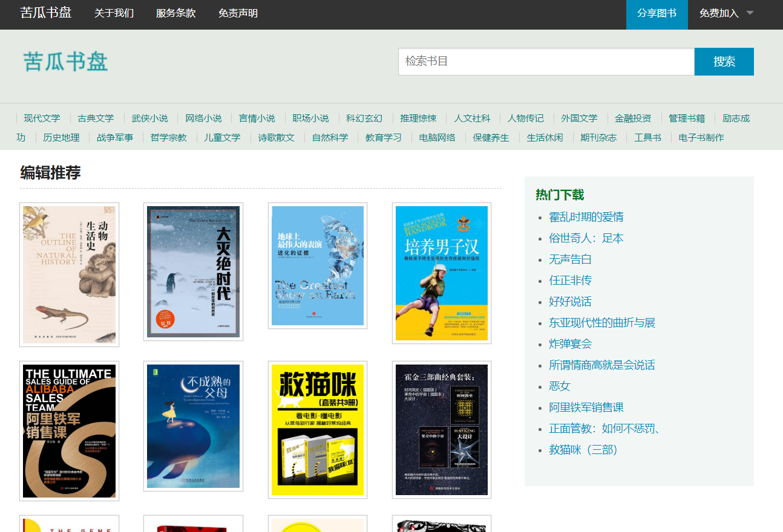Open the 阿里铁军销售课 book cover
The image size is (783, 532).
click(x=69, y=430)
